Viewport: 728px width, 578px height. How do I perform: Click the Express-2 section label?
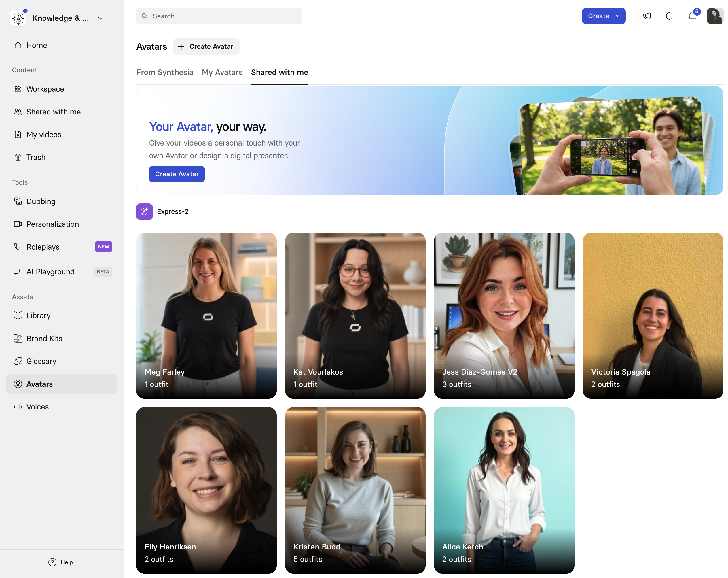pyautogui.click(x=173, y=211)
